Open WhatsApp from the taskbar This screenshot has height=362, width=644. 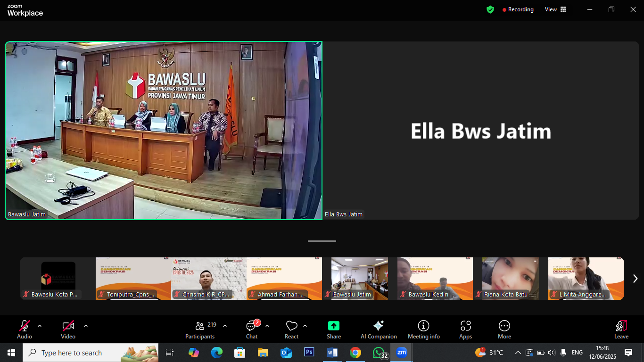tap(380, 353)
